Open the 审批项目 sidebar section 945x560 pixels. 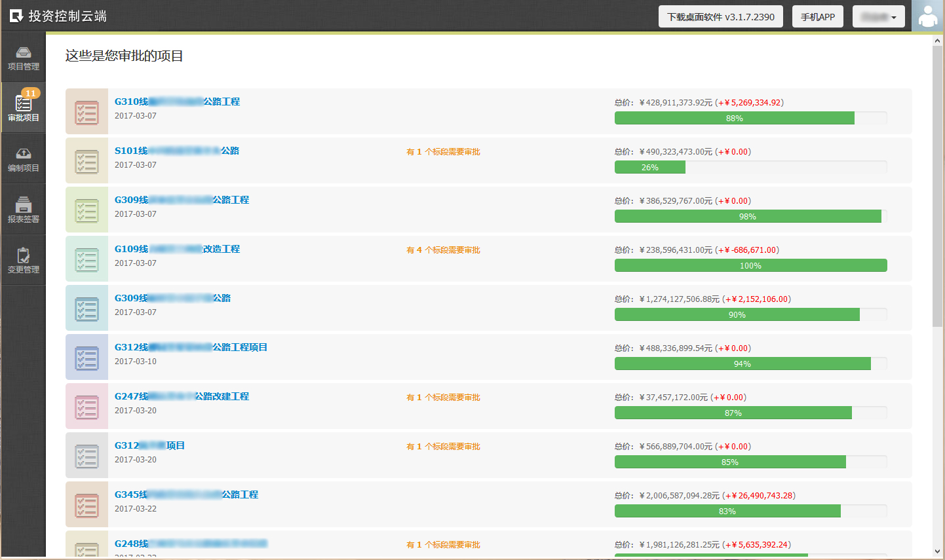pos(23,108)
